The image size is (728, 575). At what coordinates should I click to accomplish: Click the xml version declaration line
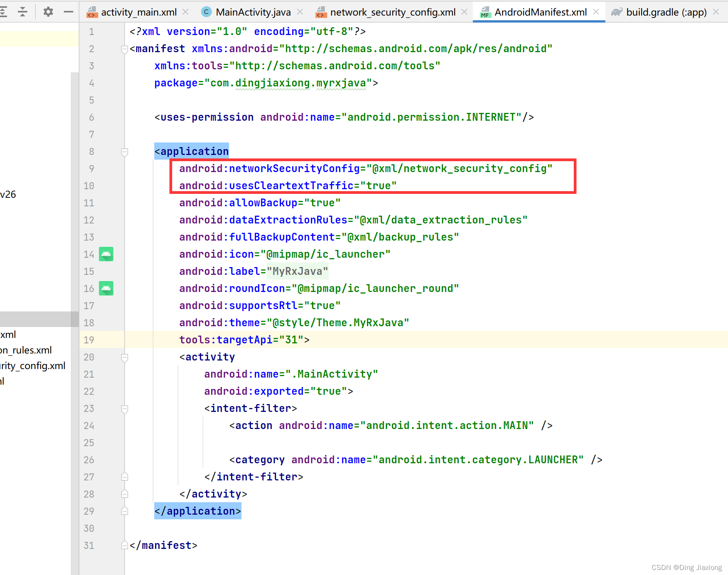pyautogui.click(x=247, y=32)
